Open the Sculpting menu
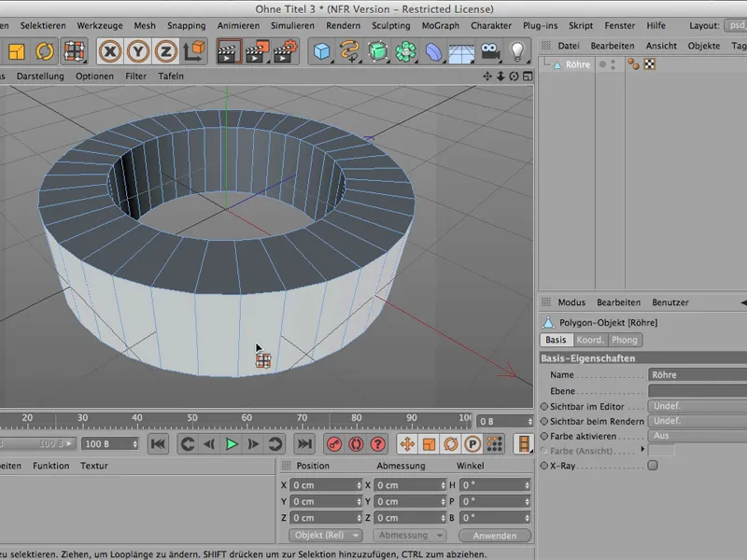747x560 pixels. pyautogui.click(x=390, y=26)
